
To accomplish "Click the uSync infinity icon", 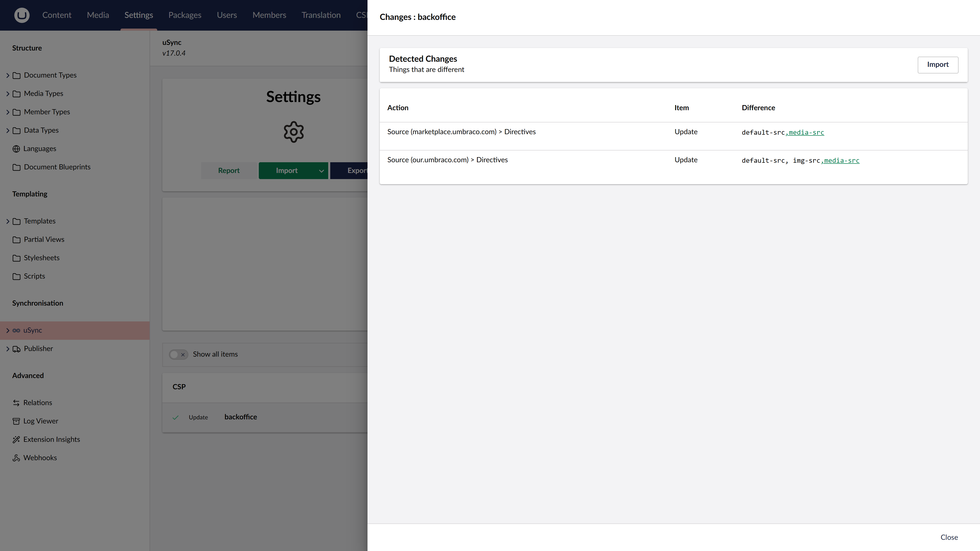I will point(16,330).
